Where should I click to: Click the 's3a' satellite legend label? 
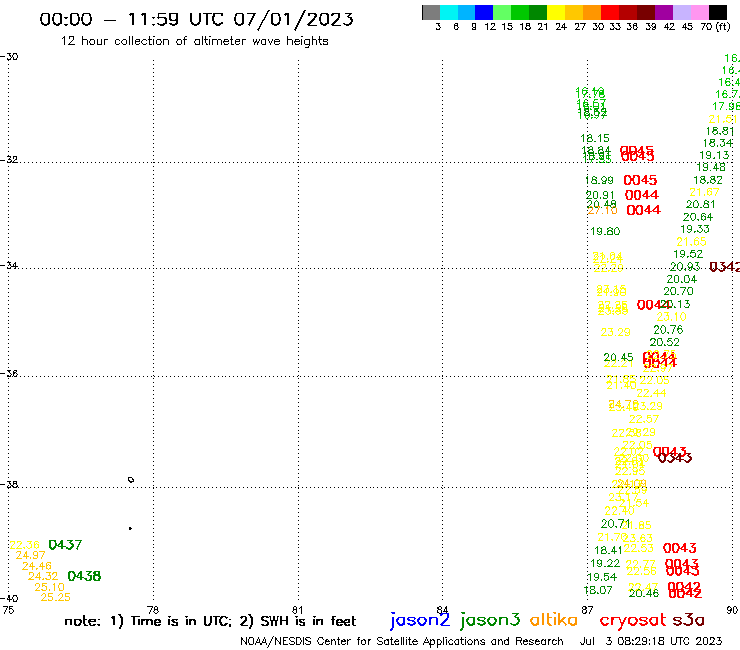click(x=688, y=620)
